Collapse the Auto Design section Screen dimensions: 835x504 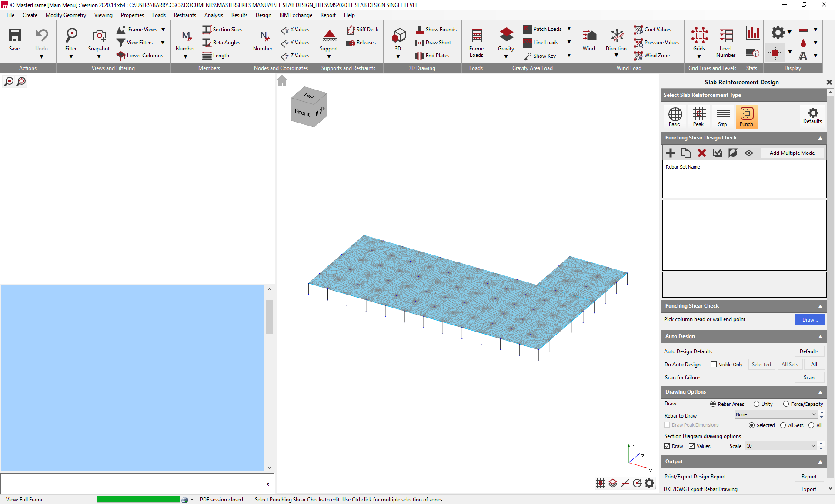tap(820, 337)
